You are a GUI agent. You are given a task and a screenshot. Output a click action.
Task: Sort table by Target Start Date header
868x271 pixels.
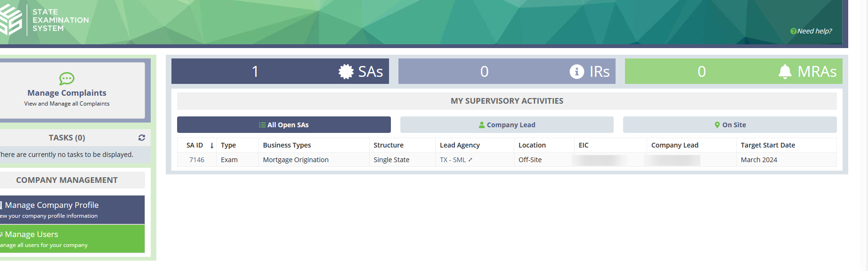768,145
